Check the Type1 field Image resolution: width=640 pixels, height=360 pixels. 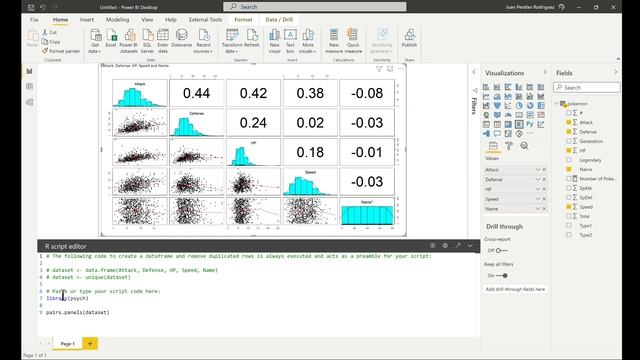point(569,226)
